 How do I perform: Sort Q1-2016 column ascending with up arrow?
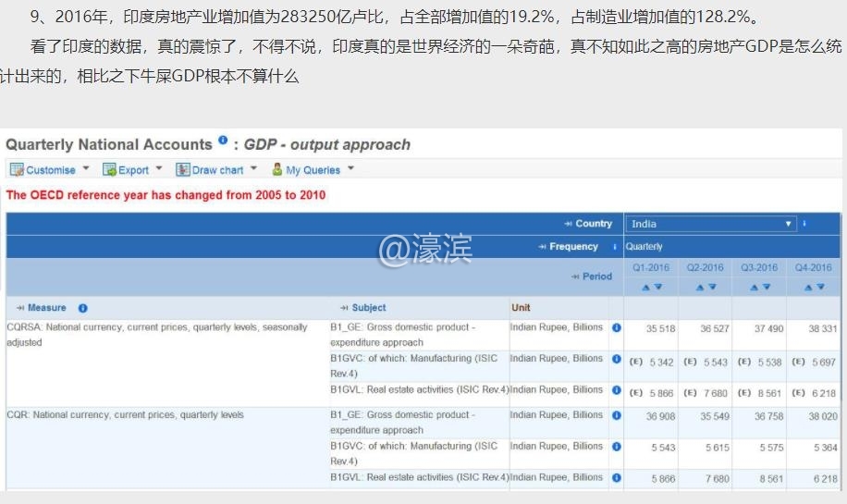[645, 288]
